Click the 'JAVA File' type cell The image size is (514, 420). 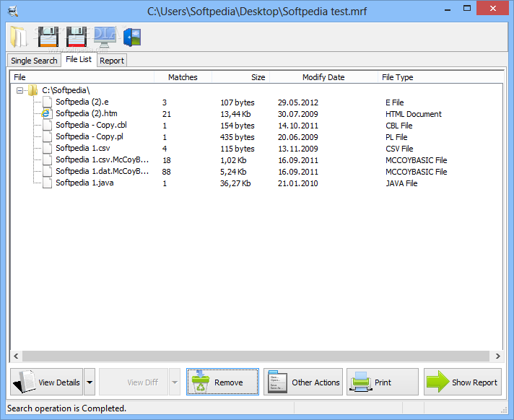point(401,183)
